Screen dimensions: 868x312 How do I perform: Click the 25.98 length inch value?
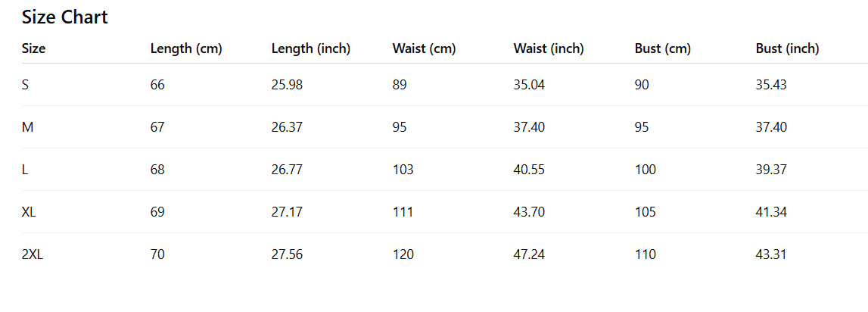point(287,85)
